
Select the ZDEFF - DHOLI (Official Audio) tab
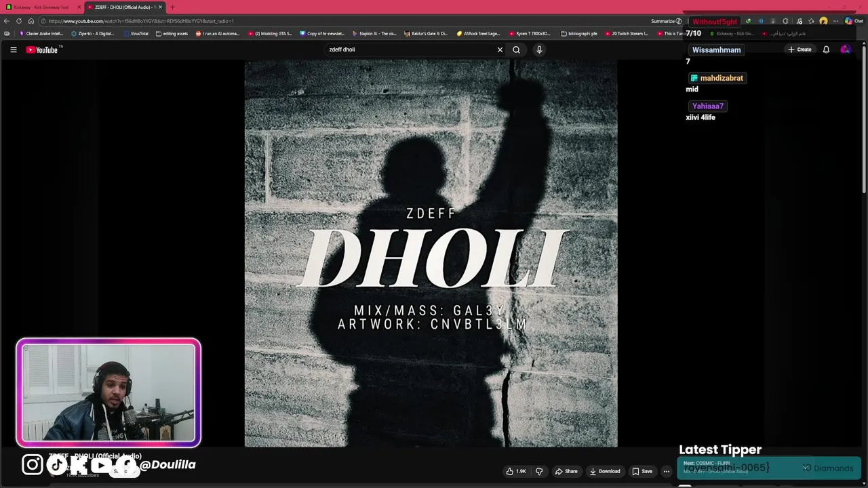pos(124,7)
